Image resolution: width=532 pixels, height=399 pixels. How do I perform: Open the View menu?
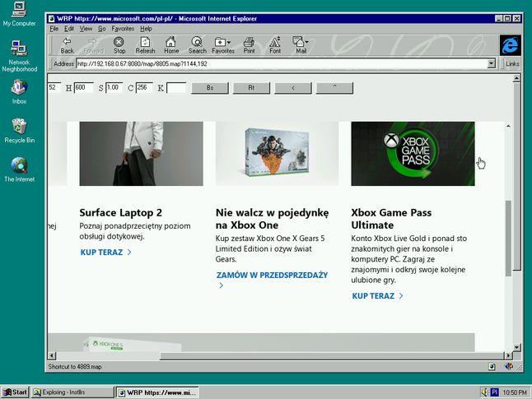(x=86, y=29)
